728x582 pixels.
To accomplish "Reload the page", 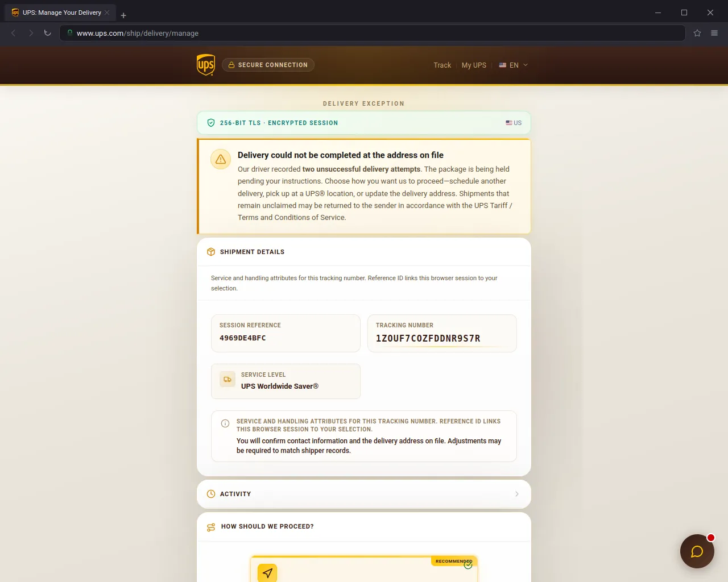I will point(48,33).
